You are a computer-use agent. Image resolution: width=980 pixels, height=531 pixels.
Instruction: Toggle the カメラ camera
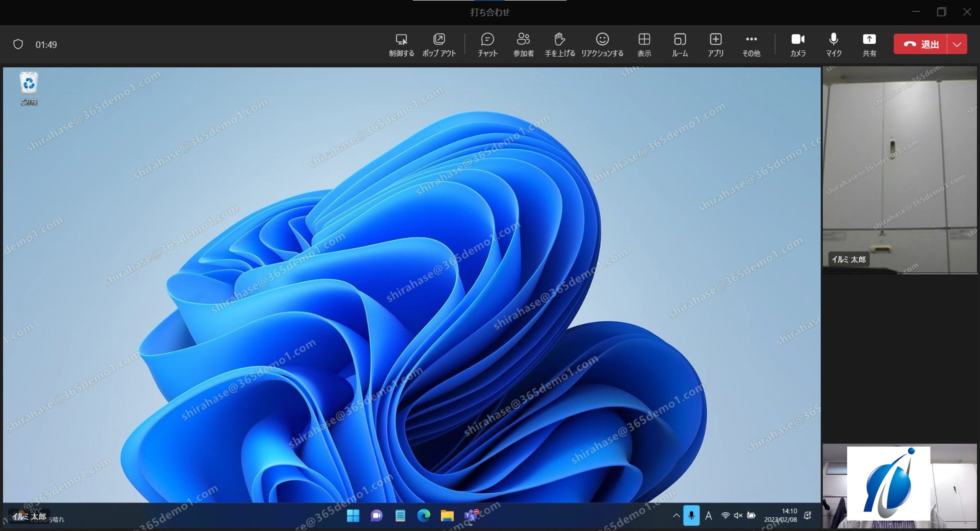pyautogui.click(x=798, y=45)
